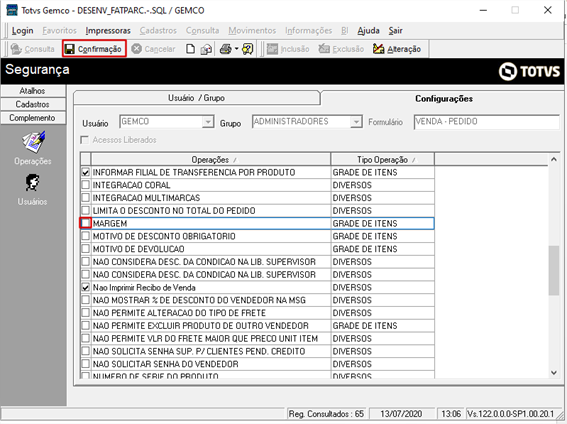
Task: Click the toolbar icon beside blank page
Action: 206,49
